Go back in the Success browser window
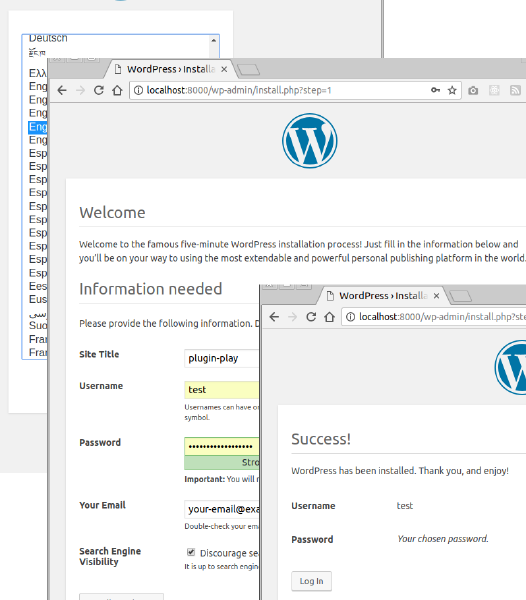Viewport: 526px width, 600px height. coord(274,317)
